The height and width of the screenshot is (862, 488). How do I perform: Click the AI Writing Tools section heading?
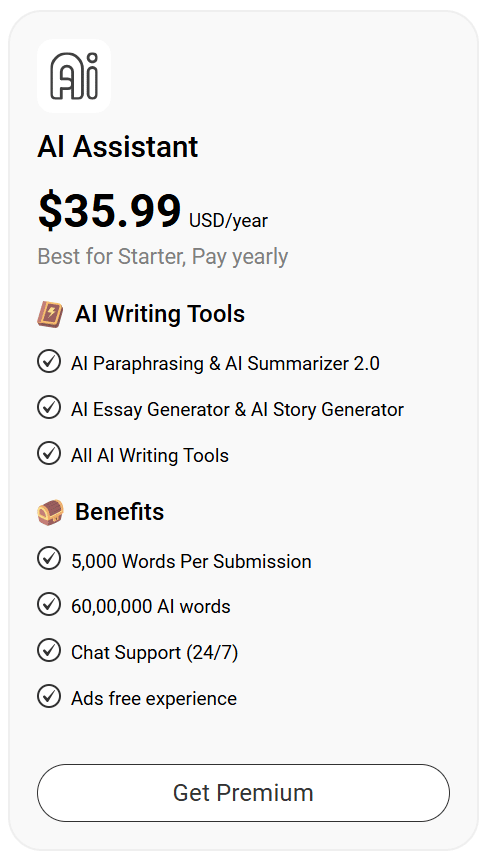click(x=160, y=314)
